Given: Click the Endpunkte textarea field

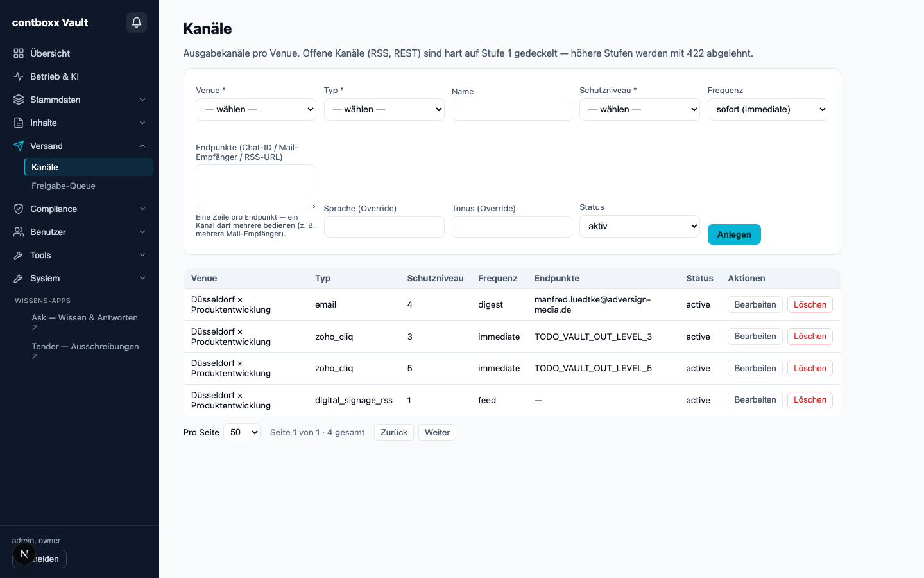Looking at the screenshot, I should click(x=256, y=186).
